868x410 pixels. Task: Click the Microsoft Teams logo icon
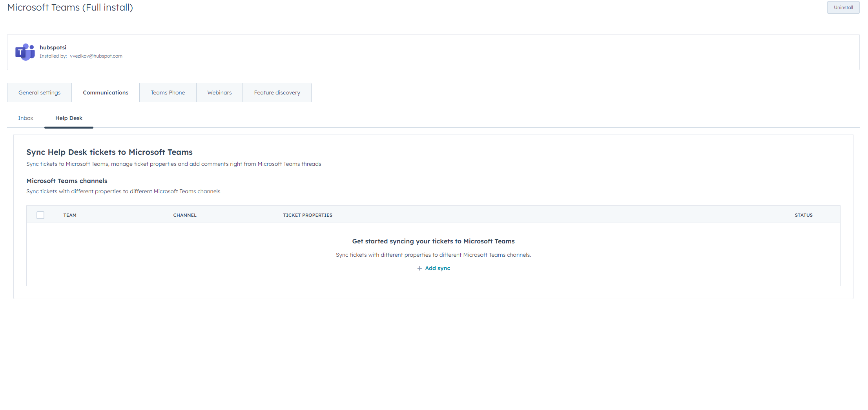(x=25, y=52)
